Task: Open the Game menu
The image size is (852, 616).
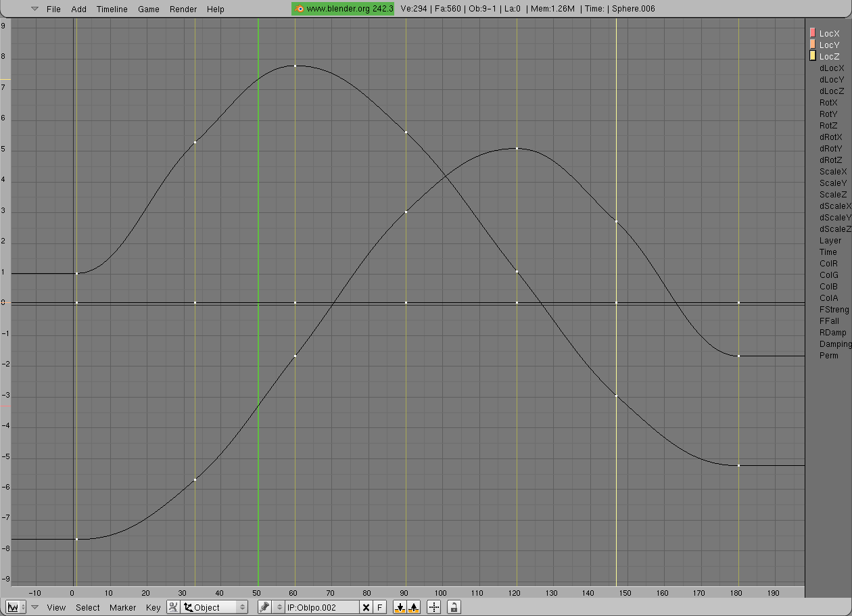Action: click(149, 9)
